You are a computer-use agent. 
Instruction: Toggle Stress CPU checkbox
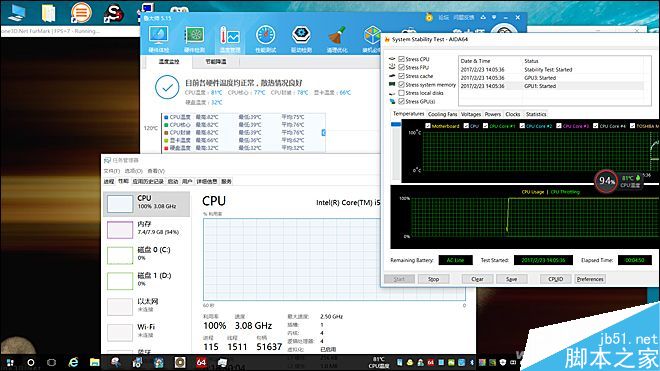(x=402, y=59)
